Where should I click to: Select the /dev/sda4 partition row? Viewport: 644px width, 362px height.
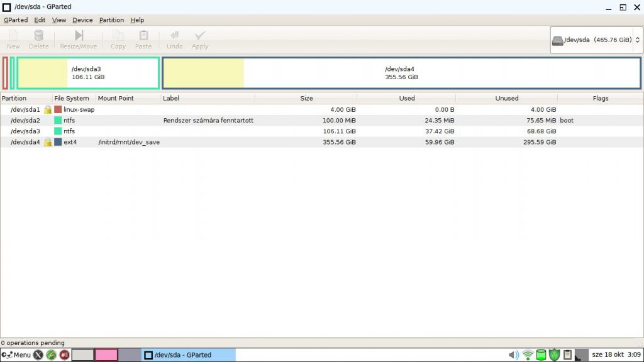coord(321,142)
